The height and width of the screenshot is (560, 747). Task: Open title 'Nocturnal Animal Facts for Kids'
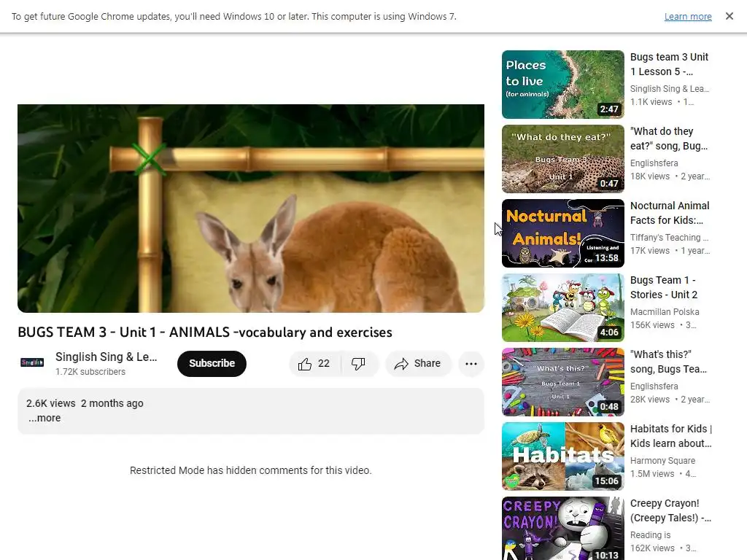(x=670, y=213)
